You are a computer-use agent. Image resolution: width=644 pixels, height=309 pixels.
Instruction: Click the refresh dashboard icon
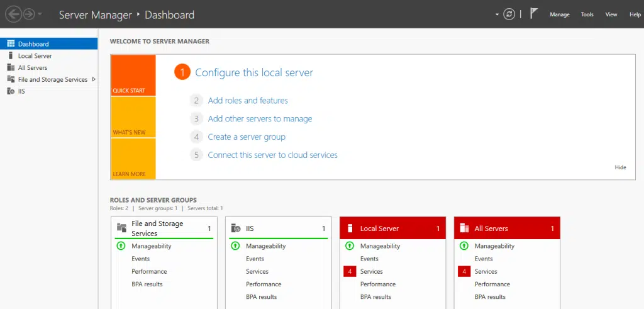click(509, 14)
